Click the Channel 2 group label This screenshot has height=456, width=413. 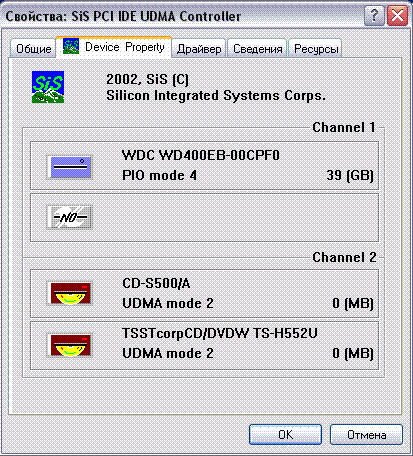pyautogui.click(x=344, y=257)
